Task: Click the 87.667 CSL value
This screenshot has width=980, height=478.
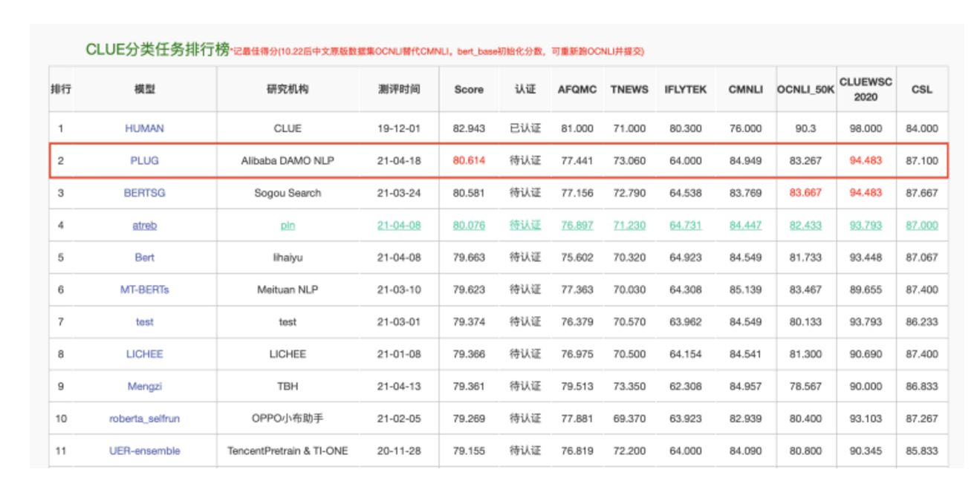Action: pyautogui.click(x=922, y=193)
